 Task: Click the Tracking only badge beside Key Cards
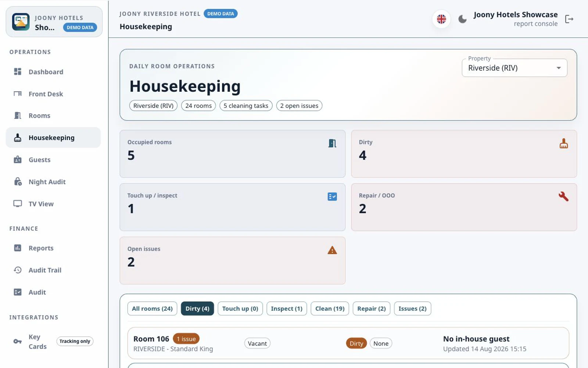tap(75, 341)
